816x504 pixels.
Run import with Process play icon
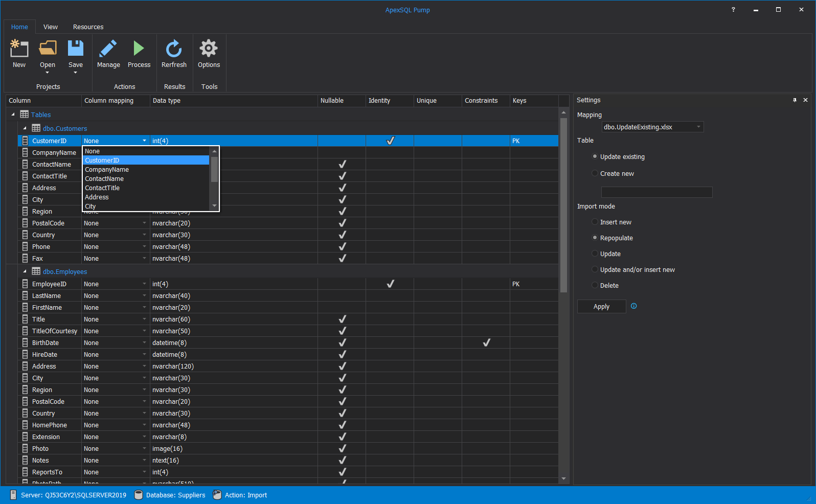pyautogui.click(x=139, y=48)
